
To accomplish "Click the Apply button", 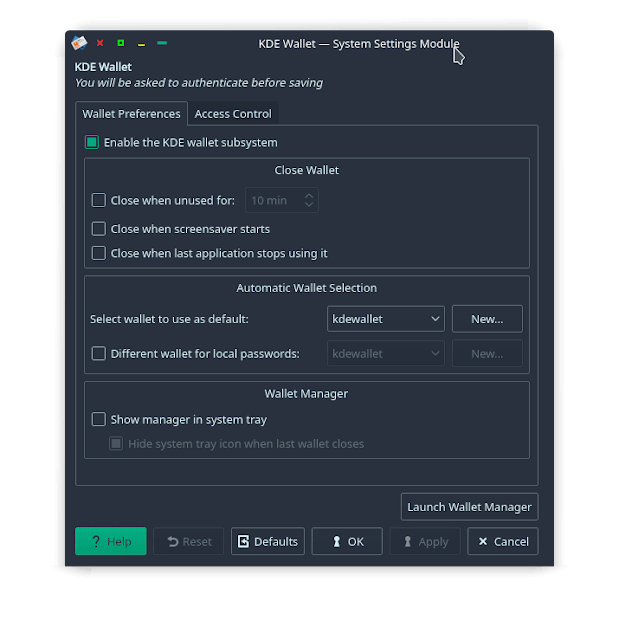I will pyautogui.click(x=425, y=541).
